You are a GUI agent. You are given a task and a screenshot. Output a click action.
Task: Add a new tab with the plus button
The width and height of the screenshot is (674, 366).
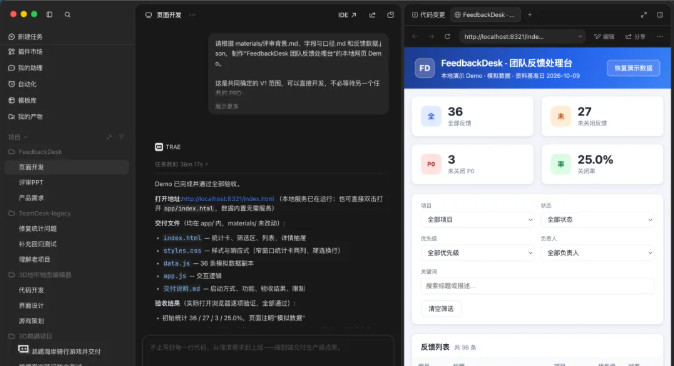click(530, 15)
